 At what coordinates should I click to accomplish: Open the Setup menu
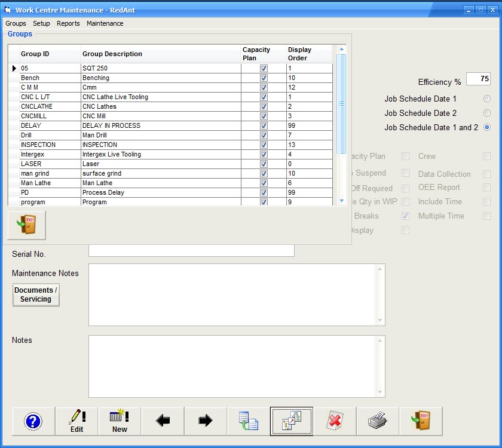pos(41,23)
